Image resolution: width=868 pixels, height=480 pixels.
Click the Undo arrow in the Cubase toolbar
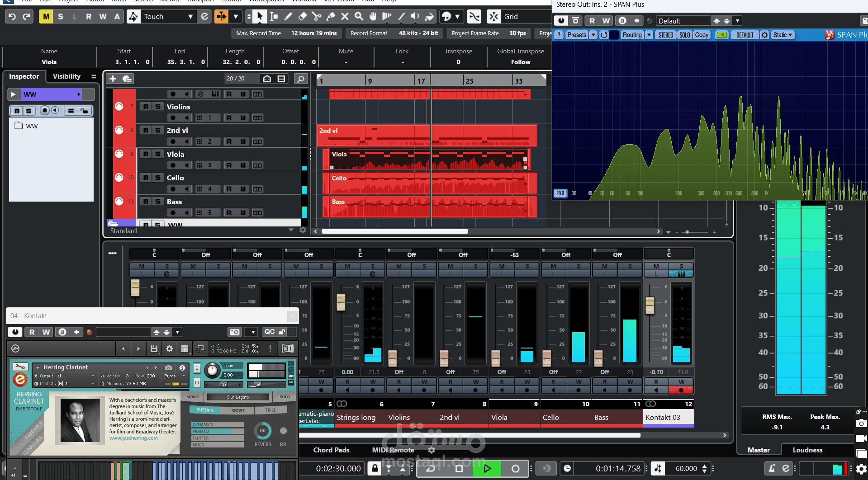tap(12, 17)
